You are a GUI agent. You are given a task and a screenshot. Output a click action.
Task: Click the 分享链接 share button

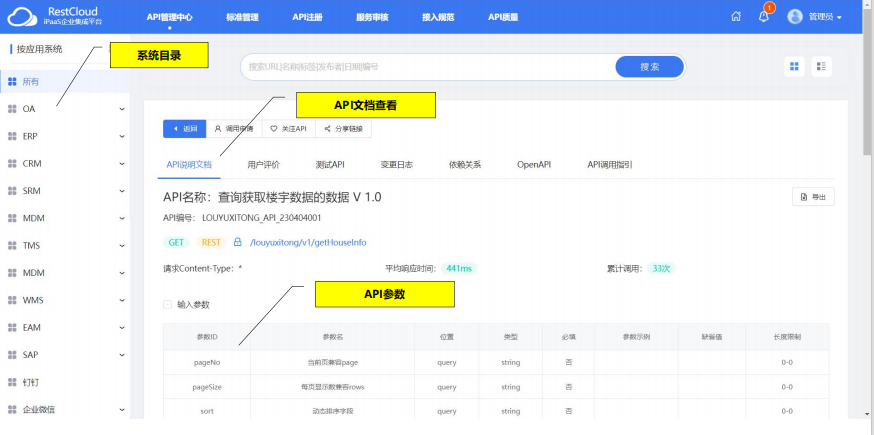click(x=344, y=129)
